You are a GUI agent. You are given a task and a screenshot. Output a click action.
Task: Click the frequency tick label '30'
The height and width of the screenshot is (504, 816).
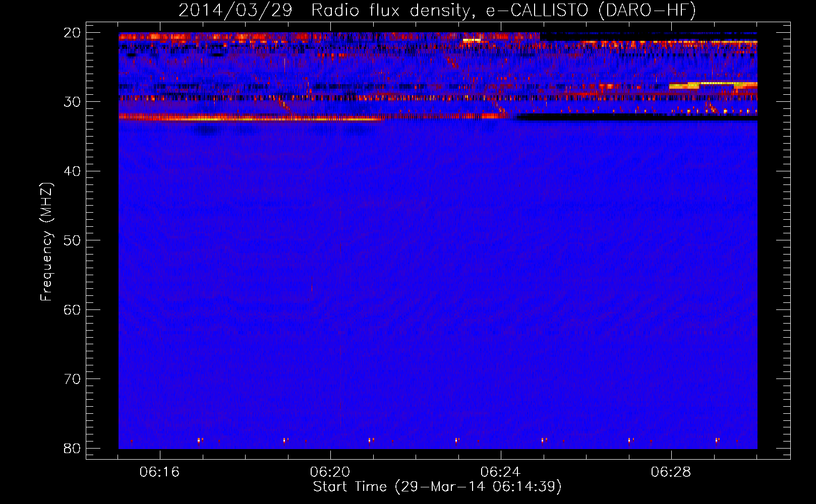pos(72,102)
